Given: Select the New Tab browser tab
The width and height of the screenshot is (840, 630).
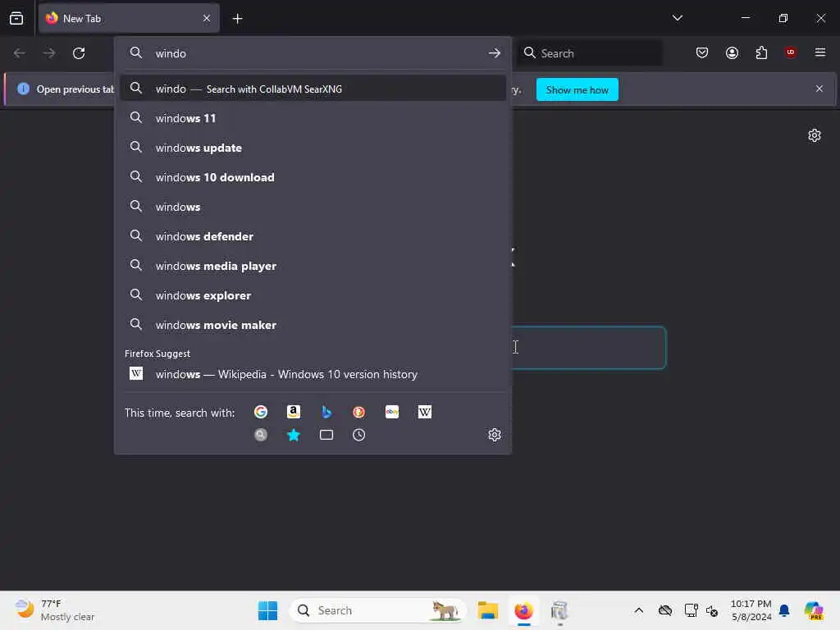Looking at the screenshot, I should click(129, 18).
